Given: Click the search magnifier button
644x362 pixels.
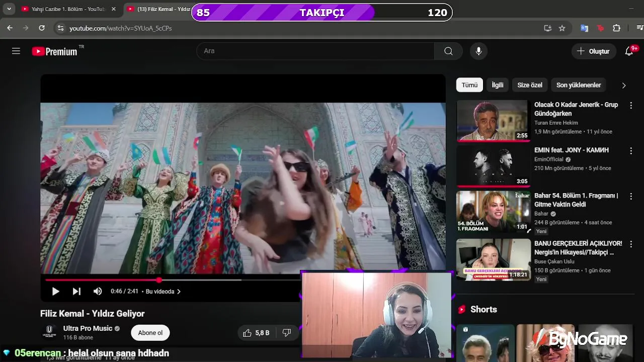Looking at the screenshot, I should [448, 51].
